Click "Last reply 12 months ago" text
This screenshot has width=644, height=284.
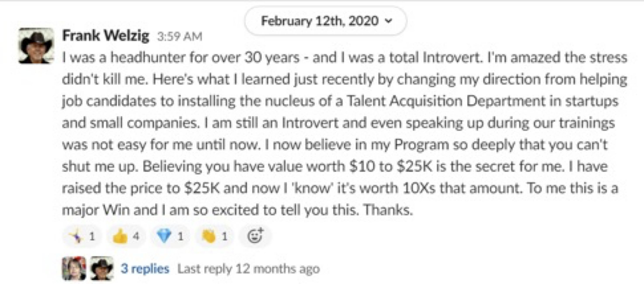point(248,269)
